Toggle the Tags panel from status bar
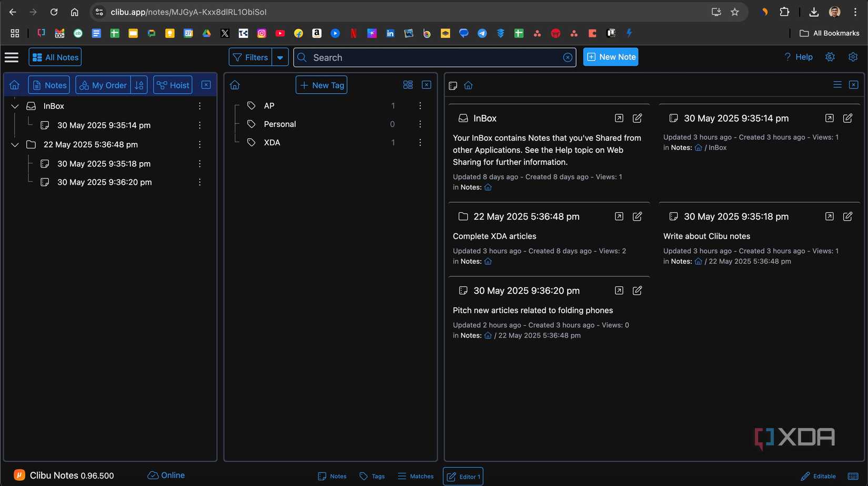The image size is (868, 486). (372, 476)
